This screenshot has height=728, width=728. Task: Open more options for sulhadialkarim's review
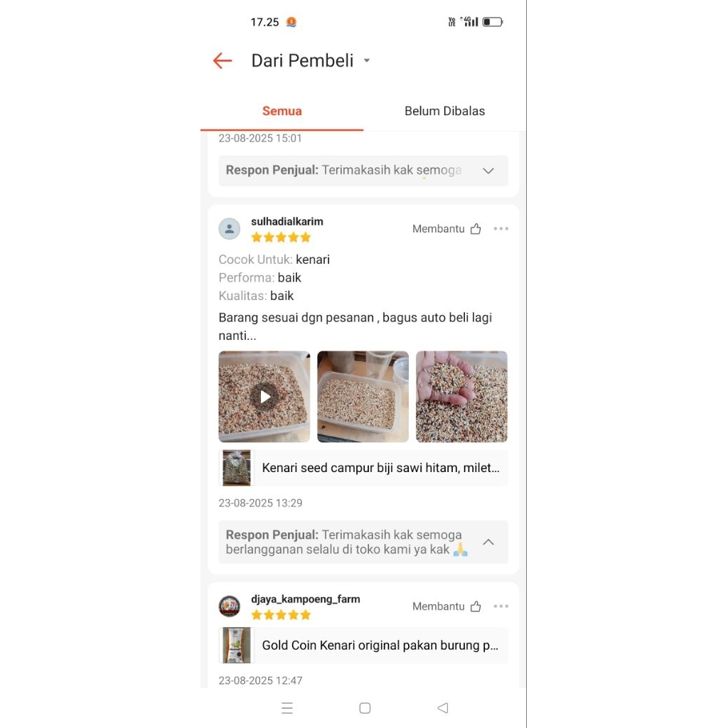501,228
